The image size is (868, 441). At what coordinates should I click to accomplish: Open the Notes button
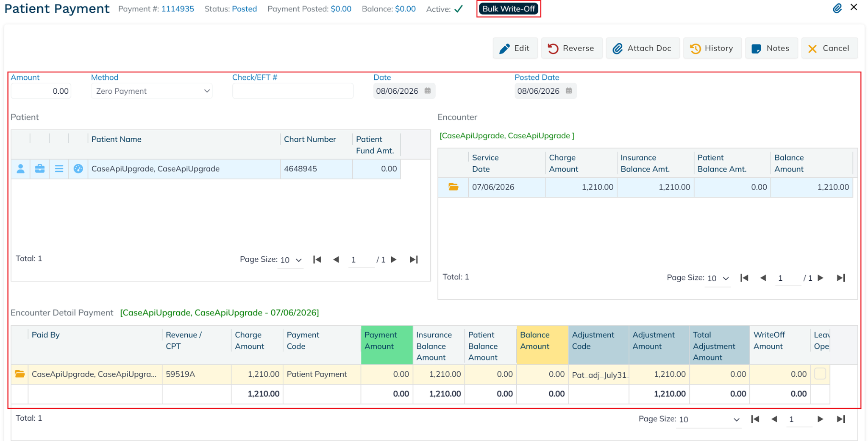point(771,48)
